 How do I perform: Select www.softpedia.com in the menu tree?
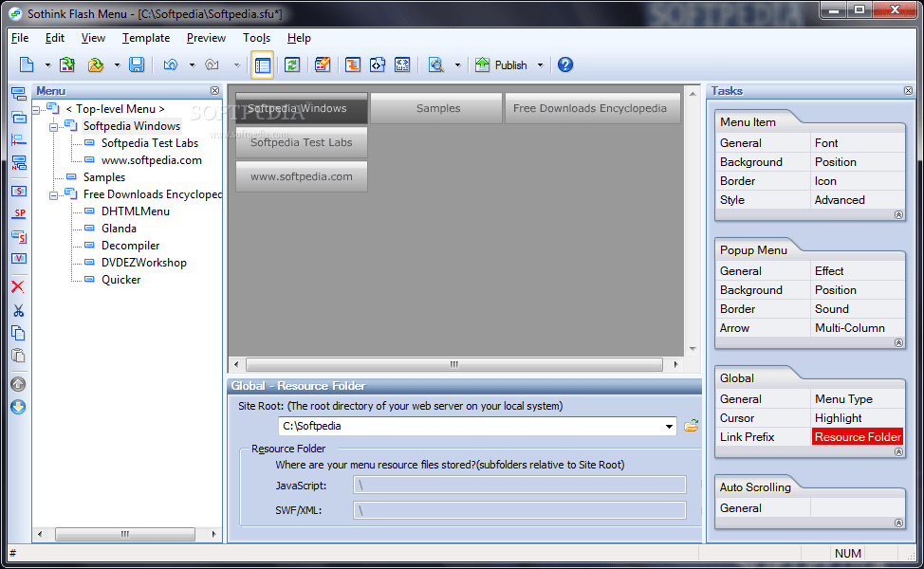[152, 160]
